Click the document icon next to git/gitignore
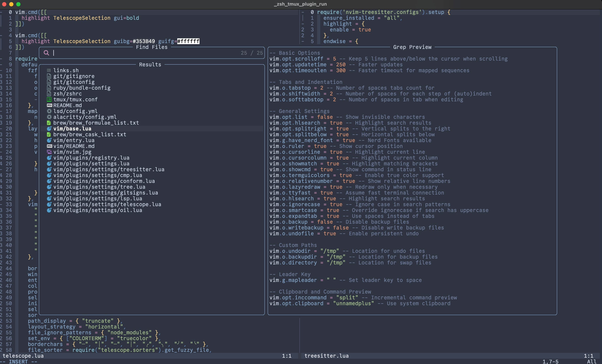This screenshot has height=364, width=602. coord(49,76)
